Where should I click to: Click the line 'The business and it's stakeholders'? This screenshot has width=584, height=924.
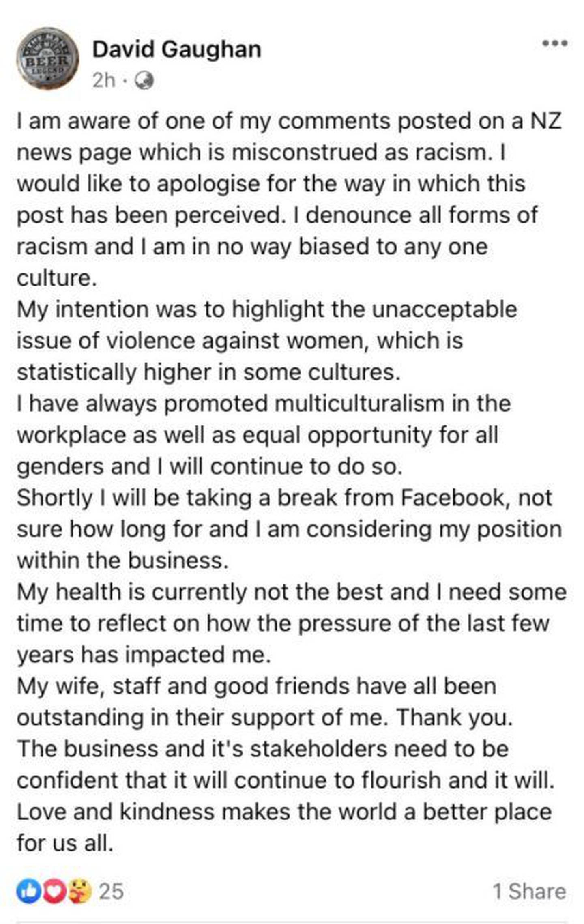(x=263, y=748)
